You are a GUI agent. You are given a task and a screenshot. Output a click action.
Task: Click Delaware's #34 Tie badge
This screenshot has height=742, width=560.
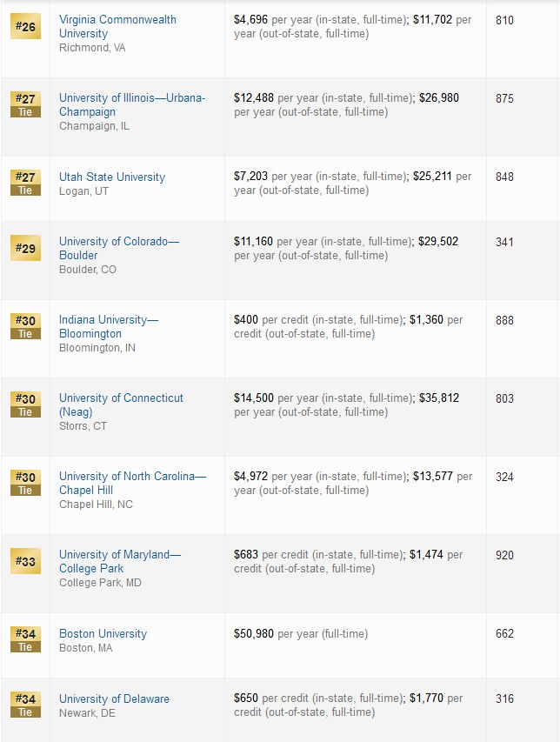point(25,705)
